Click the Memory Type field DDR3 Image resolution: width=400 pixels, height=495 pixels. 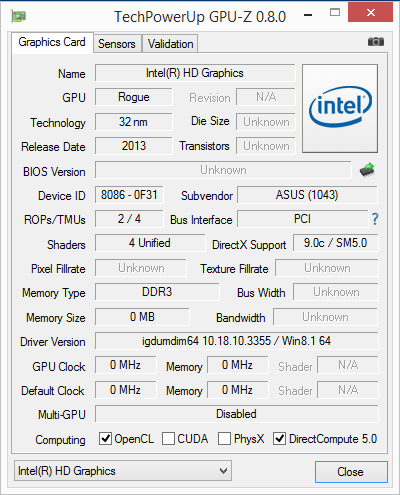pyautogui.click(x=157, y=292)
